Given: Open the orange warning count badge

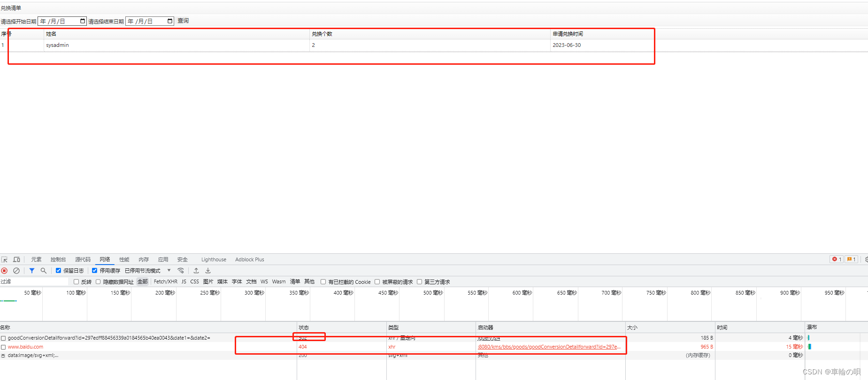Looking at the screenshot, I should (852, 259).
